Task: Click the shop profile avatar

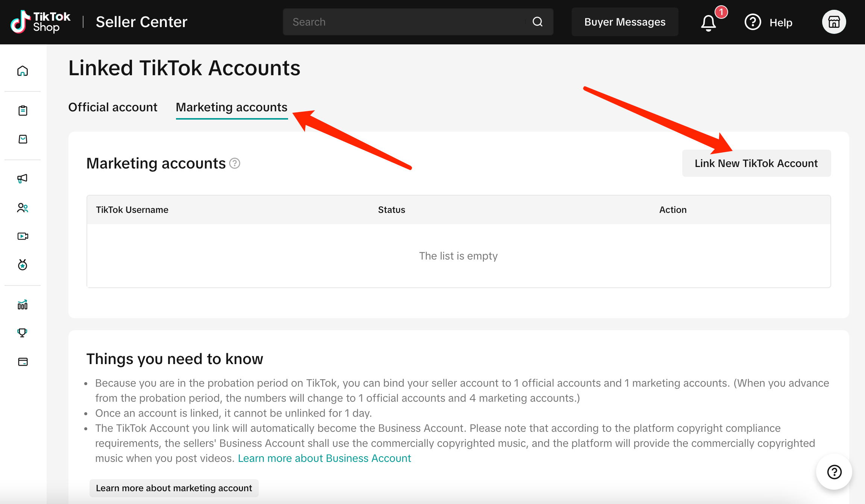Action: click(x=834, y=22)
